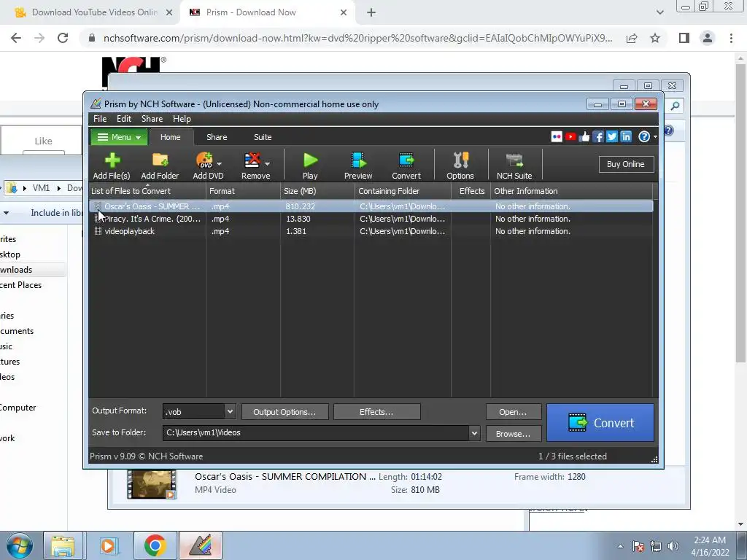Screen dimensions: 747x560
Task: Switch to the Suite ribbon tab
Action: (263, 137)
